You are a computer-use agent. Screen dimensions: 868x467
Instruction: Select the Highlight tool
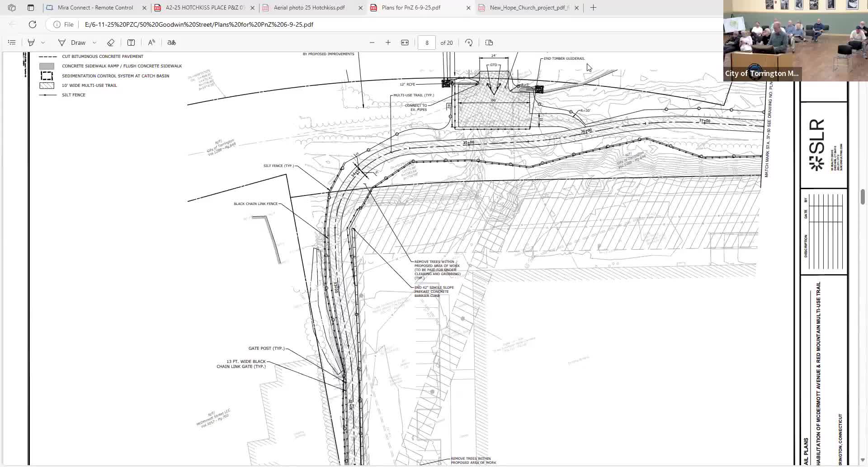(31, 43)
